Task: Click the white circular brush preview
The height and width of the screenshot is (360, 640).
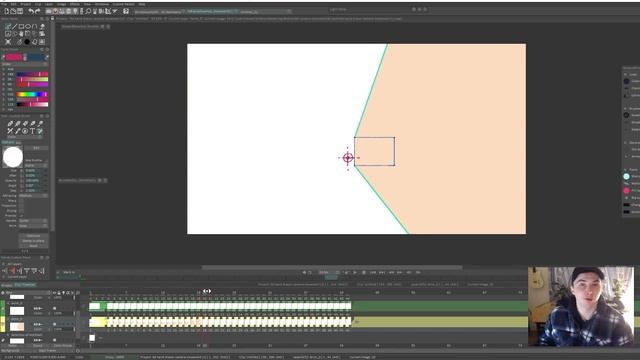Action: pyautogui.click(x=13, y=157)
